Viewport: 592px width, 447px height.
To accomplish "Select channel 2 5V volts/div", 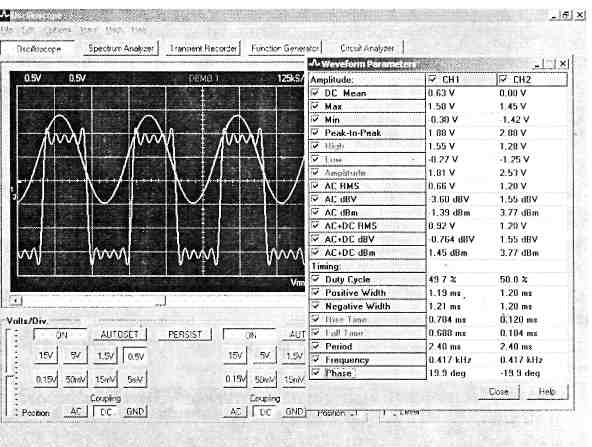I will tap(265, 356).
